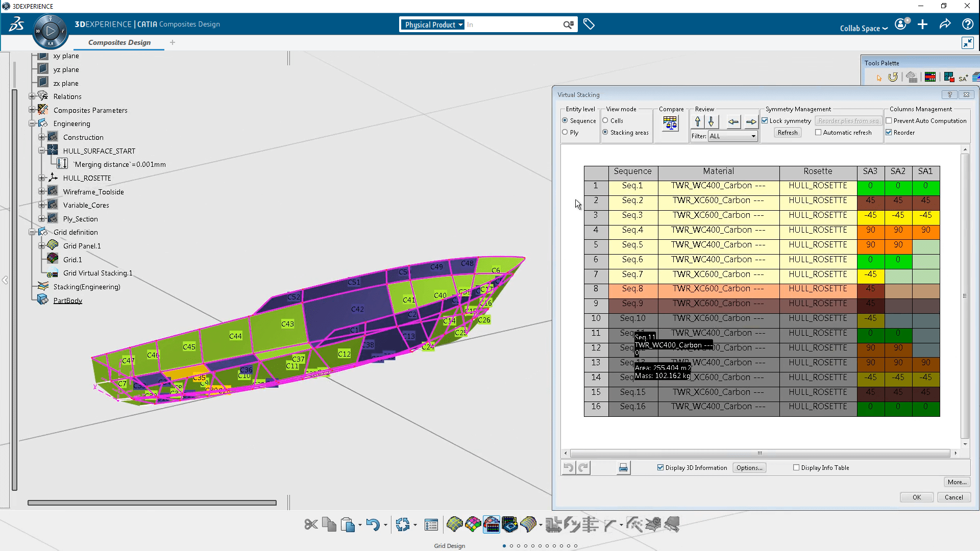Click the mirror left symmetry icon

click(732, 121)
